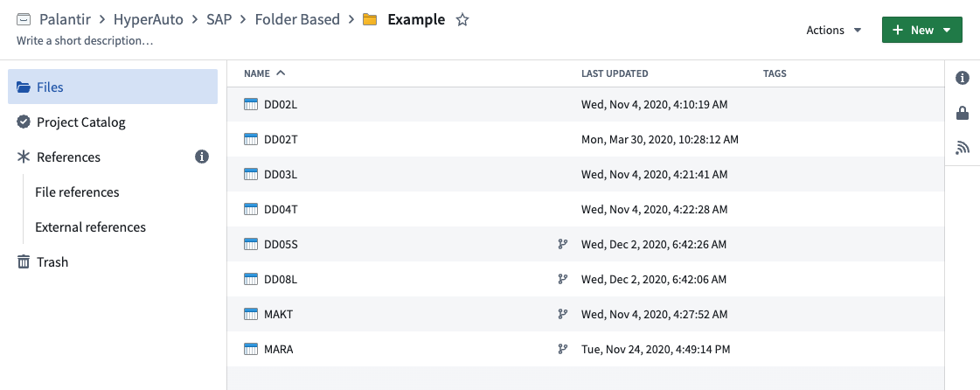Click the Tags column header
The image size is (980, 390).
point(775,73)
